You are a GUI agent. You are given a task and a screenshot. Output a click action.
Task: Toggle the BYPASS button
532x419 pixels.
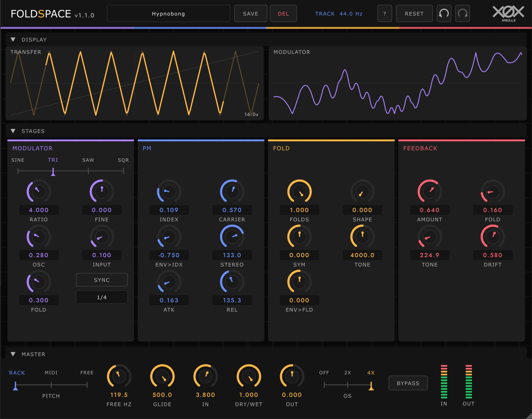pos(408,383)
